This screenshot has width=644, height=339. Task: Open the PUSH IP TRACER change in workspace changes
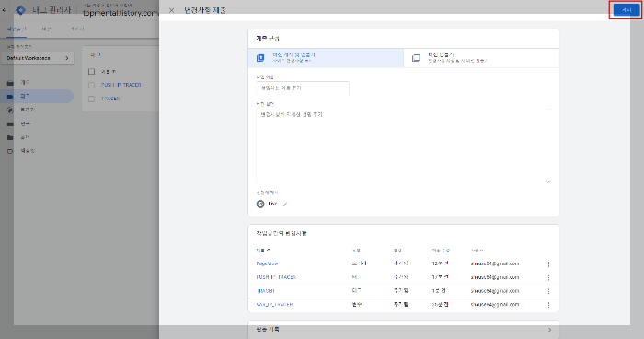(x=276, y=277)
